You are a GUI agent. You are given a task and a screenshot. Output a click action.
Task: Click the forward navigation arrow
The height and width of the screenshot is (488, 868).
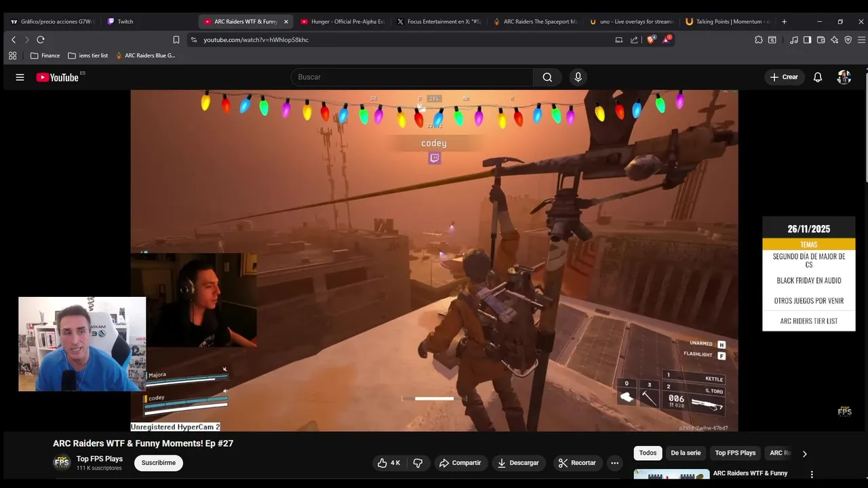[26, 40]
